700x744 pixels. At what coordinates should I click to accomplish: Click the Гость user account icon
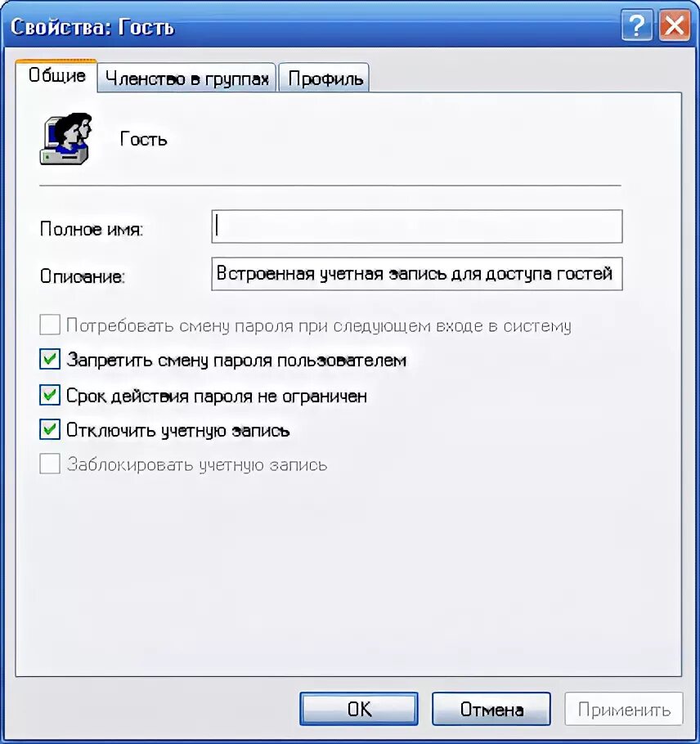click(65, 139)
